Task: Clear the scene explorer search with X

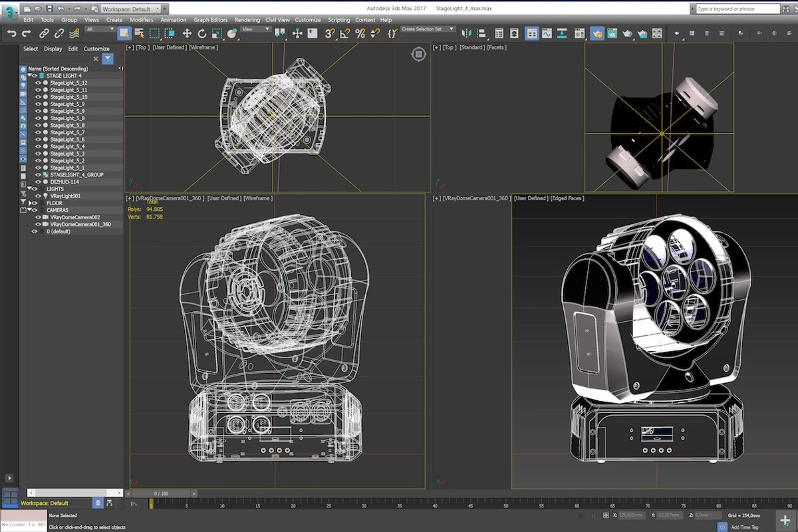Action: coord(95,59)
